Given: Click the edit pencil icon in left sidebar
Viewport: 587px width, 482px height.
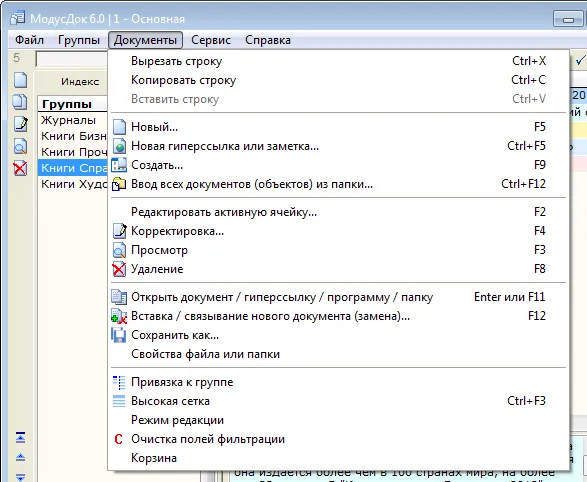Looking at the screenshot, I should coord(21,124).
